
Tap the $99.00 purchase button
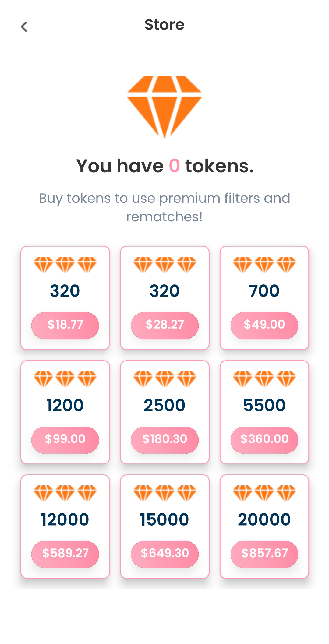[x=65, y=440]
